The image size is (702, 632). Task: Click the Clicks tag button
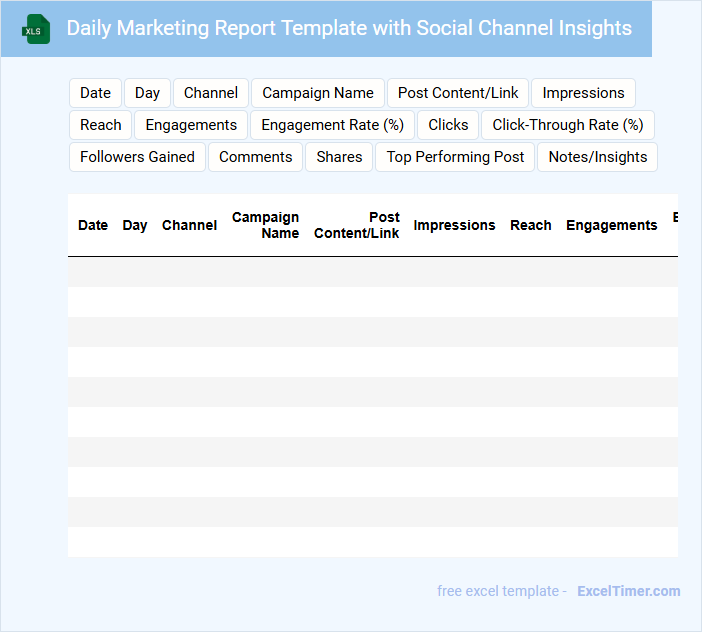pyautogui.click(x=448, y=125)
